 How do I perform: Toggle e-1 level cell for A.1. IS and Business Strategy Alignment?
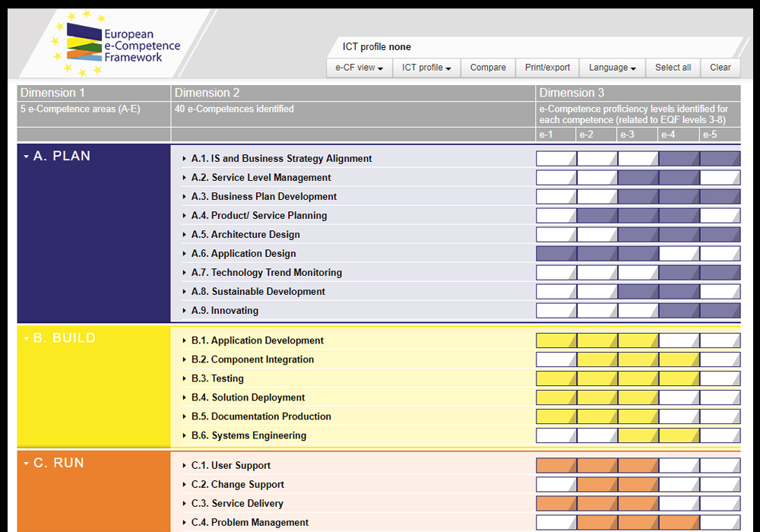(556, 159)
